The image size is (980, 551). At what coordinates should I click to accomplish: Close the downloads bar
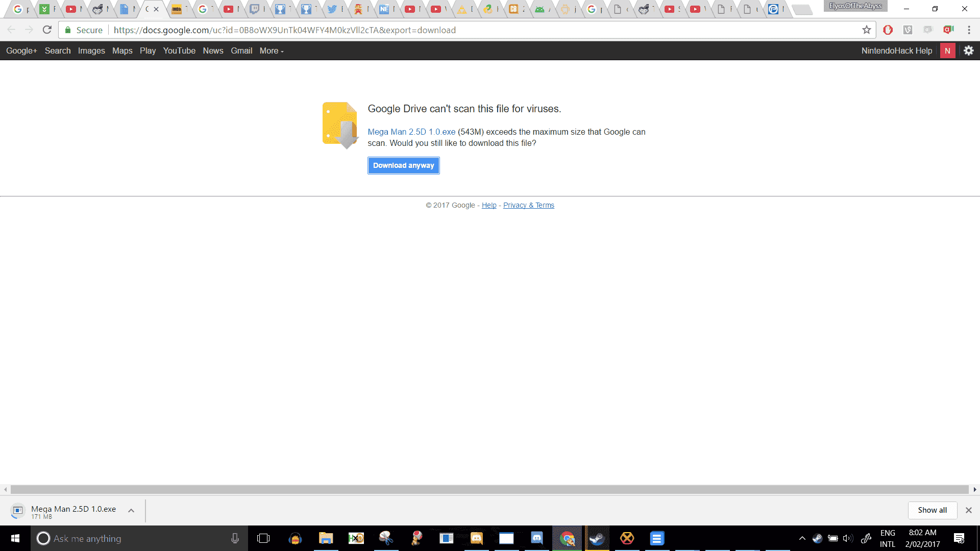click(968, 510)
